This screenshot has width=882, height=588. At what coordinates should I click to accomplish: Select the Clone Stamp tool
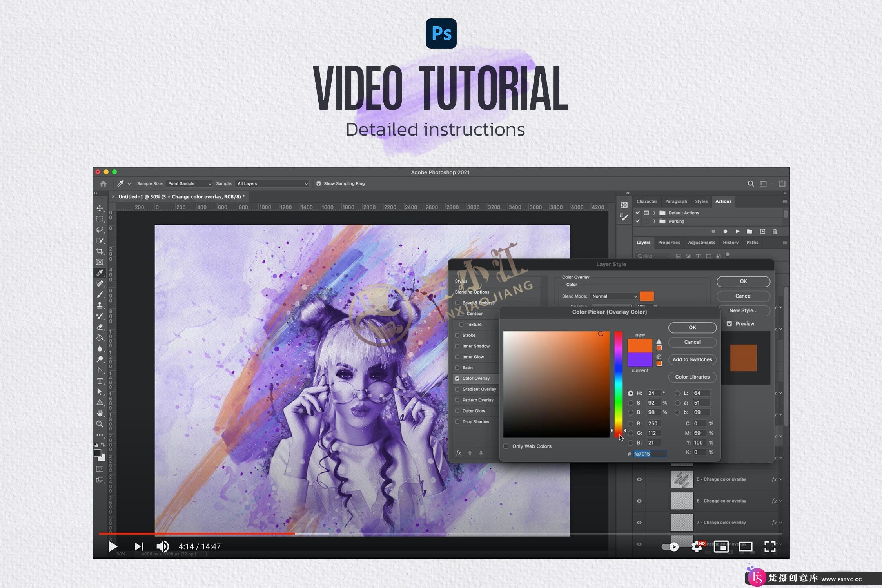click(x=100, y=305)
